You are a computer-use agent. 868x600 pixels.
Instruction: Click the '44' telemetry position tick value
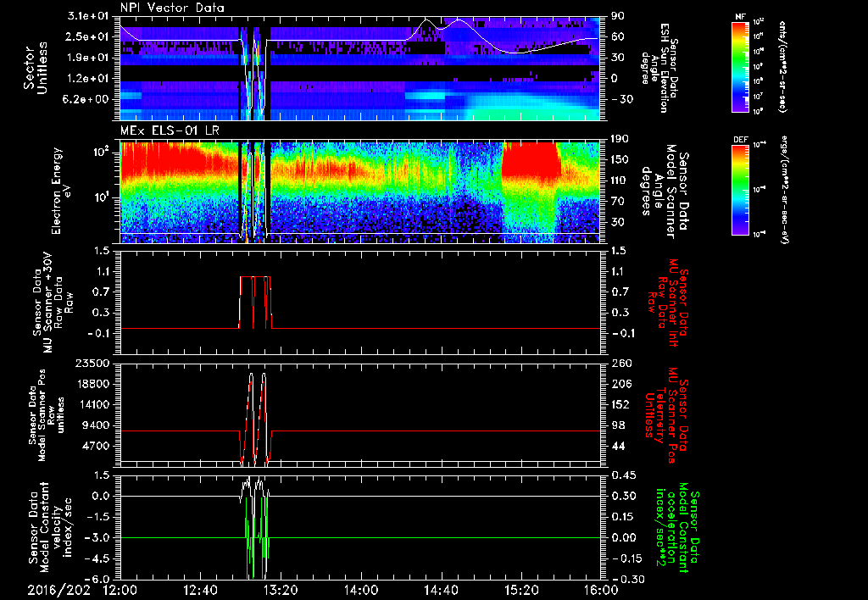coord(620,446)
